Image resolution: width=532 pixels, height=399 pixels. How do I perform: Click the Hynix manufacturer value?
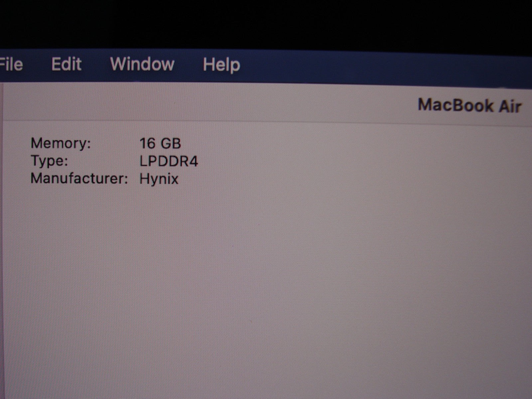pos(159,179)
